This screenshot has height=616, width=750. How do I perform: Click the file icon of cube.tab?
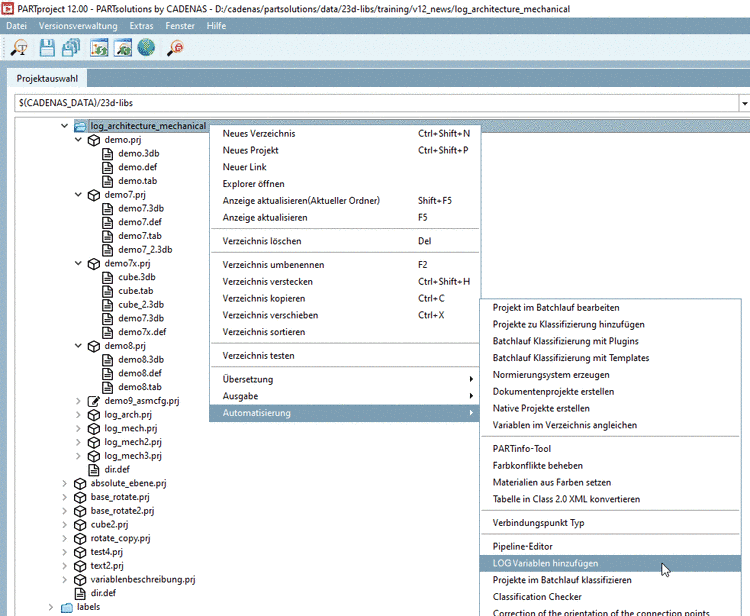point(108,291)
